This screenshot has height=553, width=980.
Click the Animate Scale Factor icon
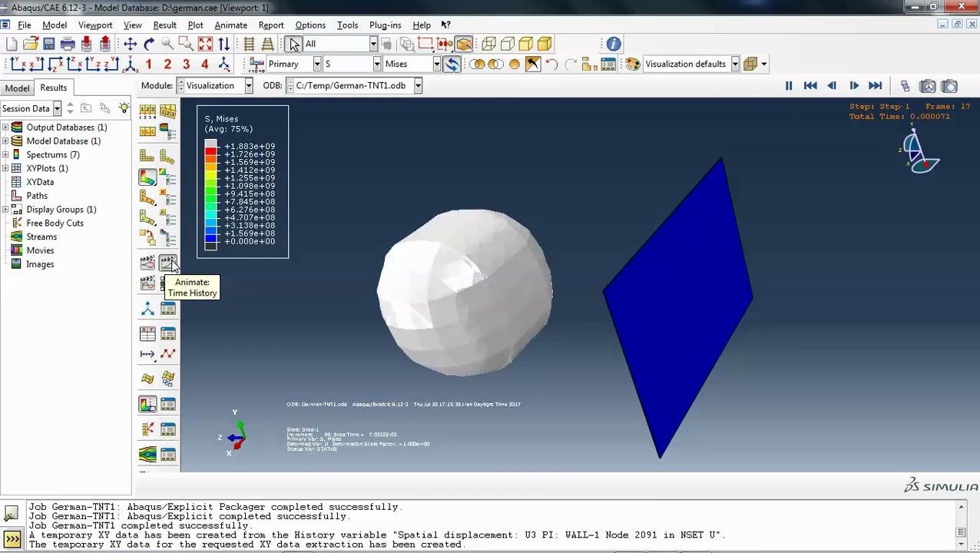(147, 263)
